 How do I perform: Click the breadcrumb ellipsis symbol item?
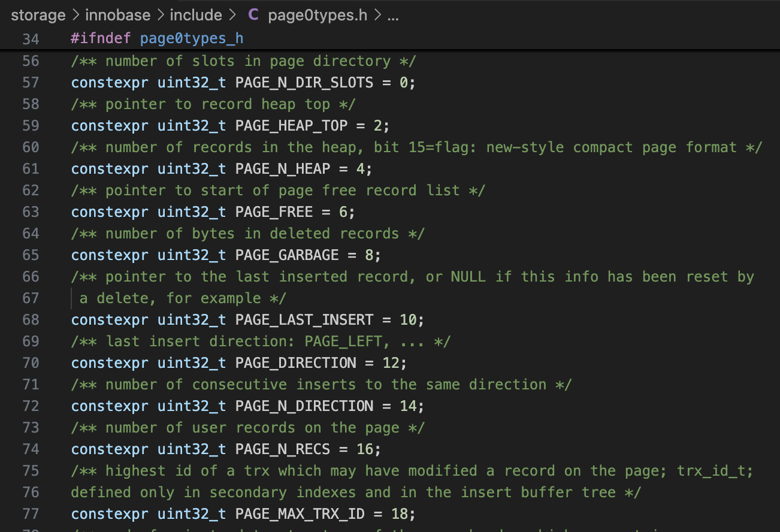(393, 15)
